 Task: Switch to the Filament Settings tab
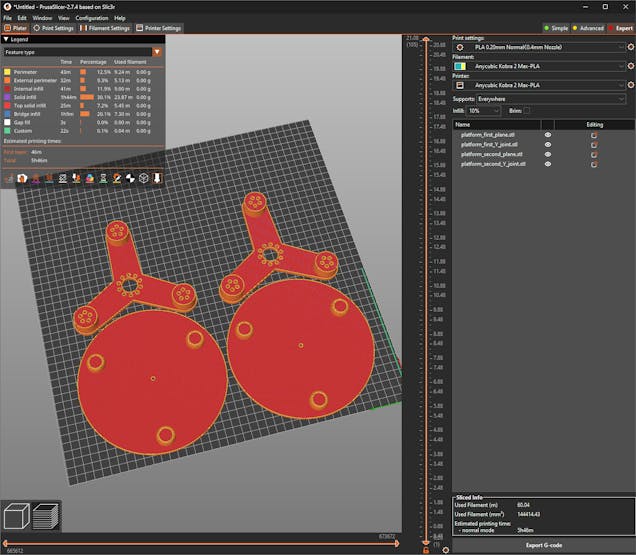pos(109,28)
